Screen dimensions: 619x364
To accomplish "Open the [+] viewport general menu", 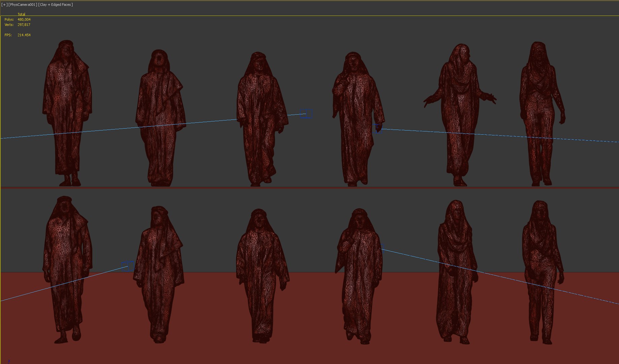I will click(4, 5).
